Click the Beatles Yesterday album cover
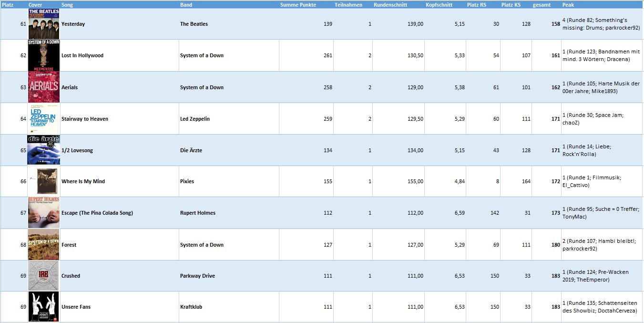The height and width of the screenshot is (323, 644). pos(44,23)
